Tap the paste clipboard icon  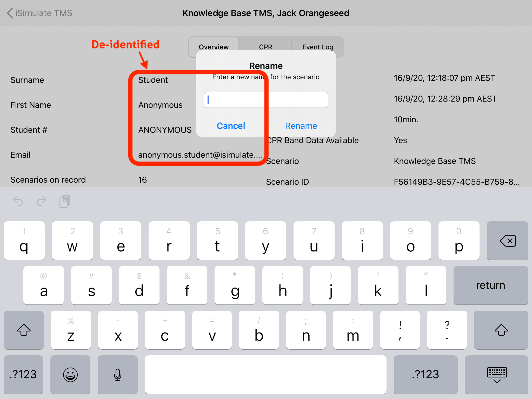[64, 201]
